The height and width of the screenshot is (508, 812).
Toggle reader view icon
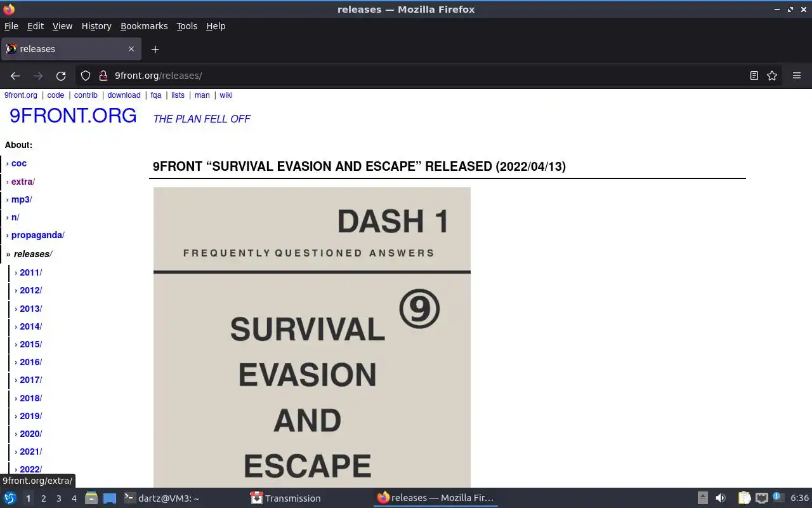[x=754, y=76]
